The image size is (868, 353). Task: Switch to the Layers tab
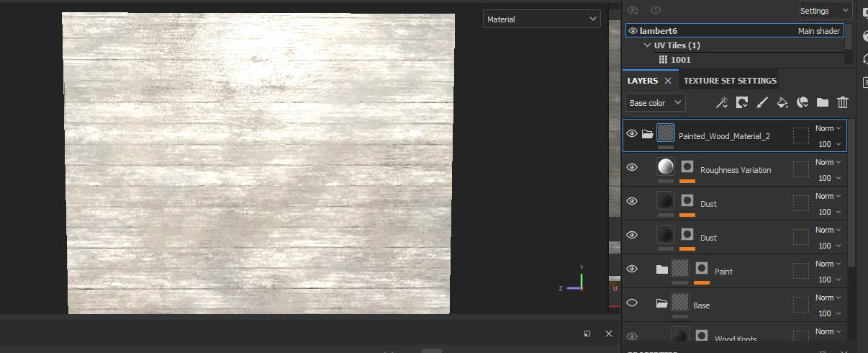tap(643, 81)
